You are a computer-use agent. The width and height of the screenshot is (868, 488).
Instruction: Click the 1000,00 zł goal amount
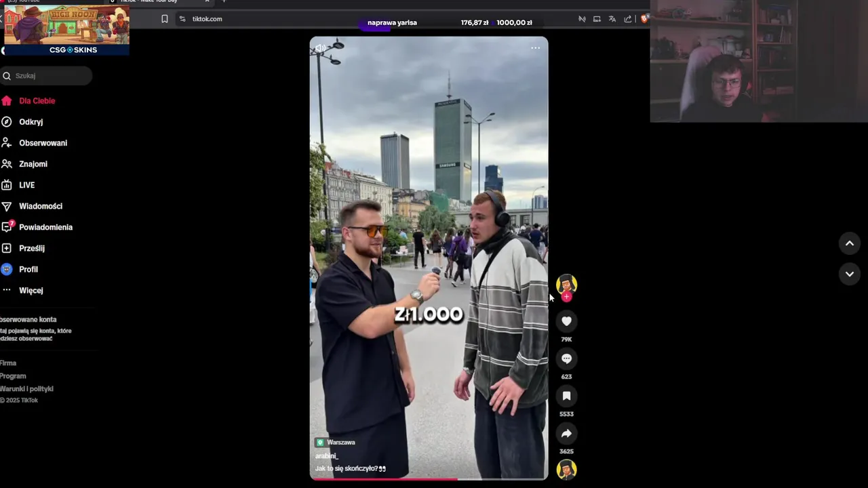coord(514,22)
